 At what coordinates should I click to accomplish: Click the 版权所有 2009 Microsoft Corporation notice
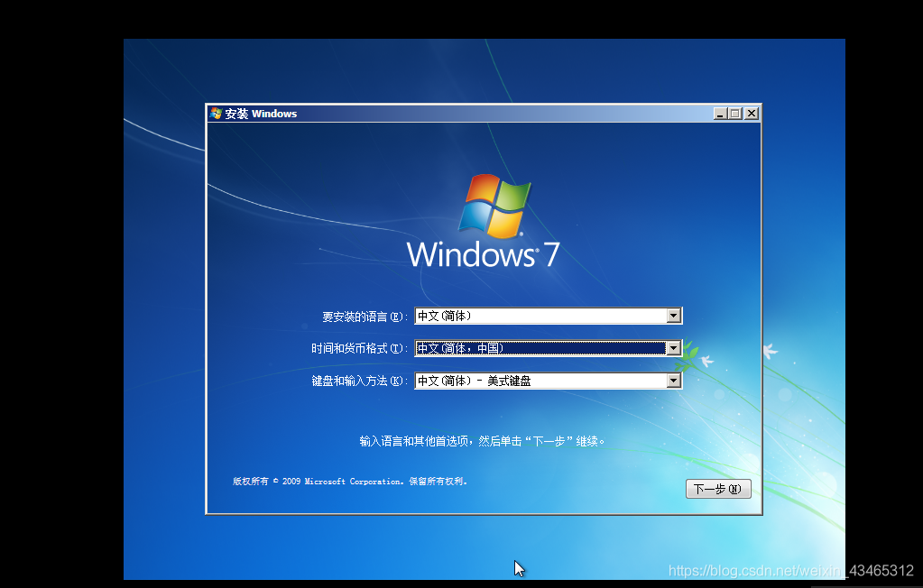point(350,482)
